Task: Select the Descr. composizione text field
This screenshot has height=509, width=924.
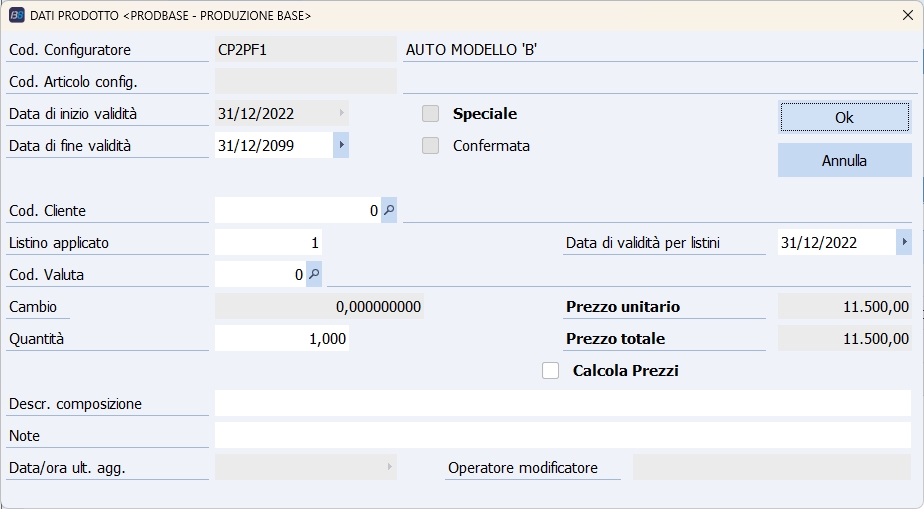Action: (562, 403)
